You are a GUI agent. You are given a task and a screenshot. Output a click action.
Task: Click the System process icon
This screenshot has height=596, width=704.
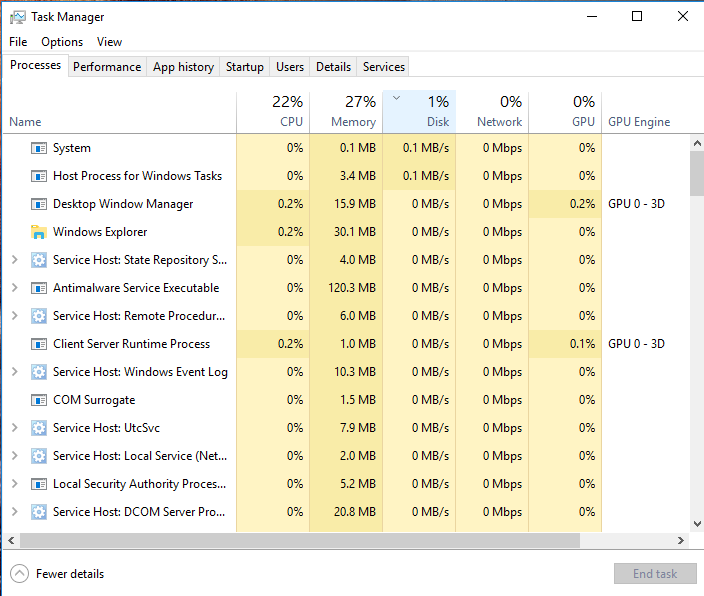[x=39, y=148]
